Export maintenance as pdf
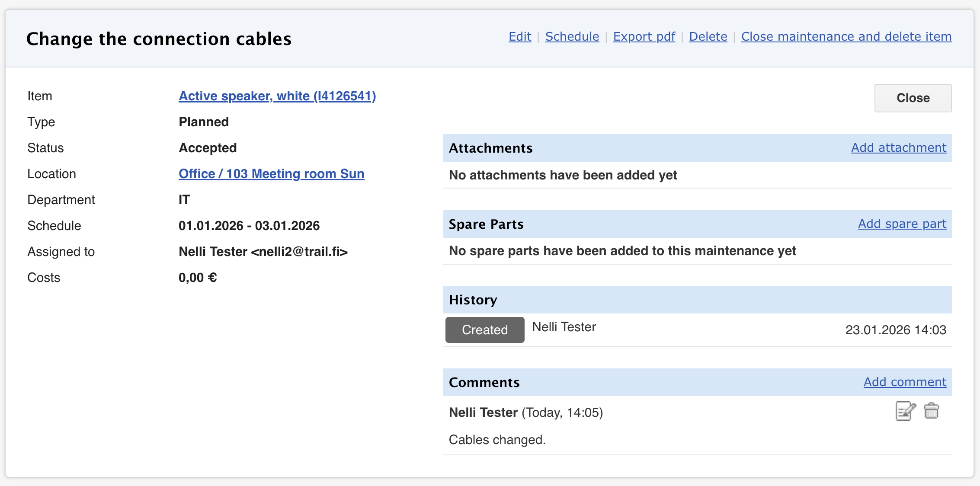 click(644, 37)
